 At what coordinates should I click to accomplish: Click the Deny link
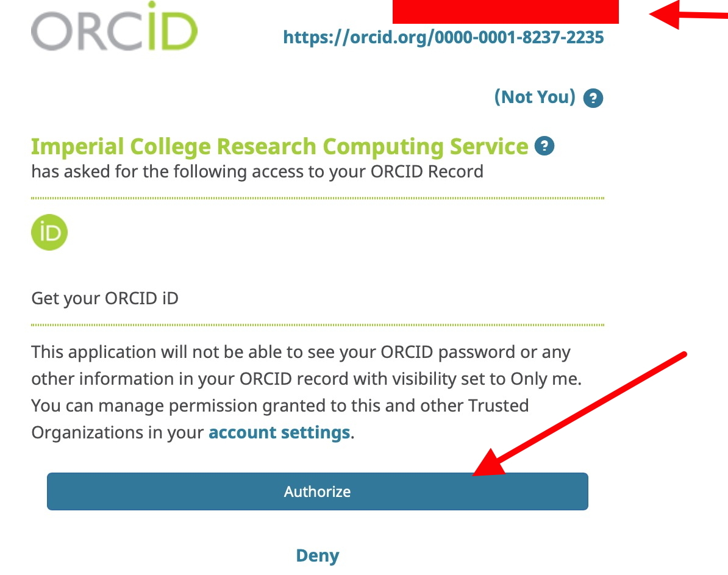pos(317,555)
